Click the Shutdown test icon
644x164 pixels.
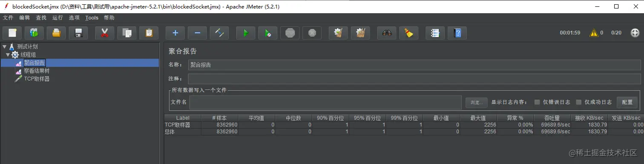(x=312, y=33)
